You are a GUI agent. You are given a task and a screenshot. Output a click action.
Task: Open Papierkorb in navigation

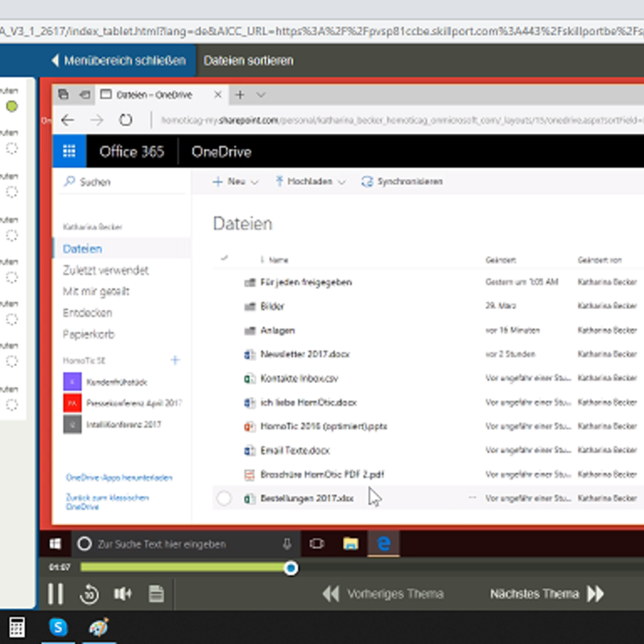[x=89, y=334]
